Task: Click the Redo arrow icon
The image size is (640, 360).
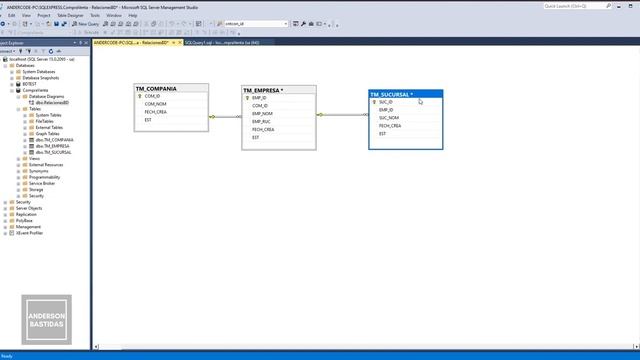Action: [x=184, y=24]
